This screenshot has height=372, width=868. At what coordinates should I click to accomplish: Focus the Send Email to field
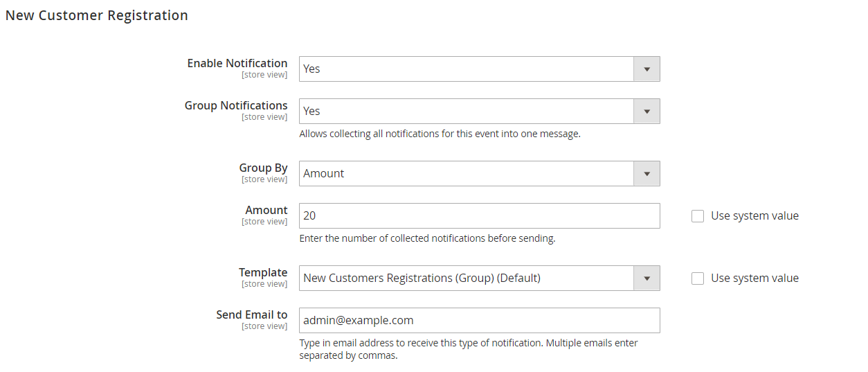tap(480, 321)
